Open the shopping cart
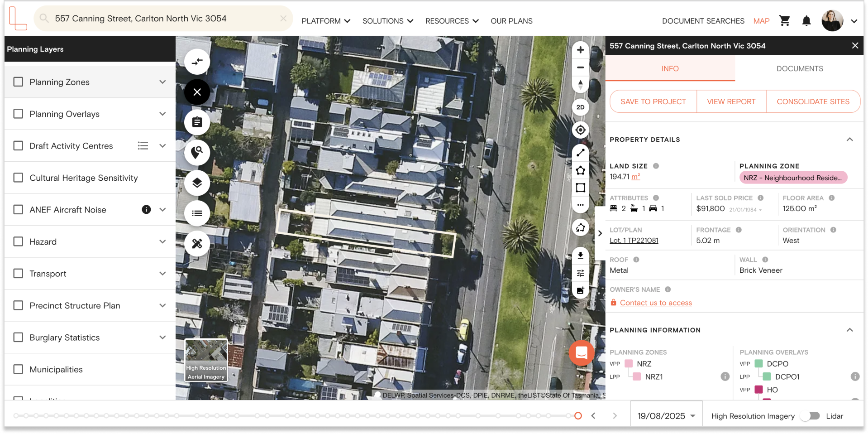The height and width of the screenshot is (434, 868). [x=784, y=21]
